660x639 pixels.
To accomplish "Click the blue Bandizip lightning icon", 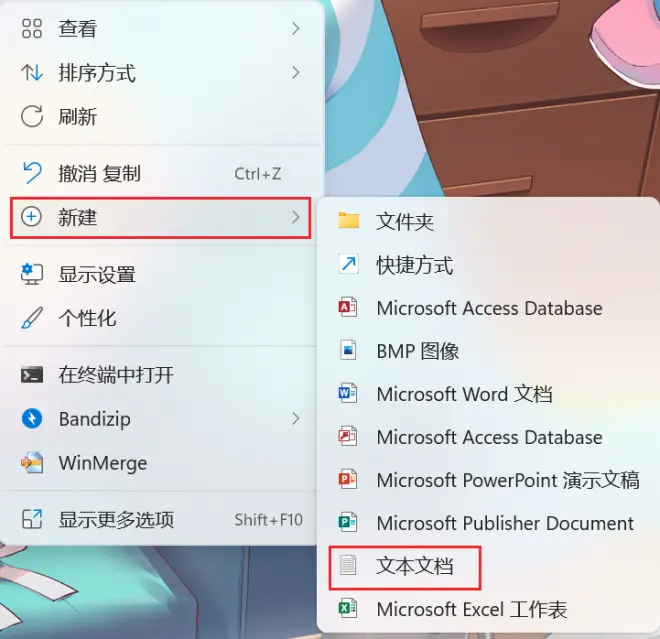I will point(32,418).
